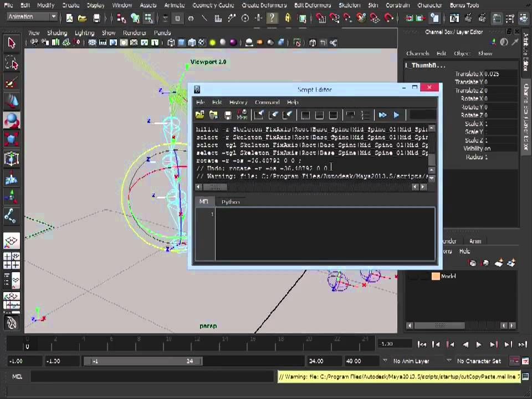Switch to four-view panel layout
Screen dimensions: 532x399
click(12, 260)
